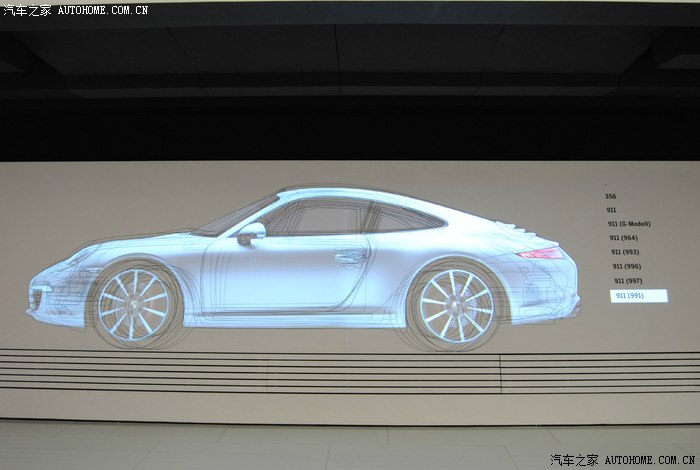Viewport: 700px width, 470px height.
Task: Select 911 (997) from the list
Action: [629, 281]
